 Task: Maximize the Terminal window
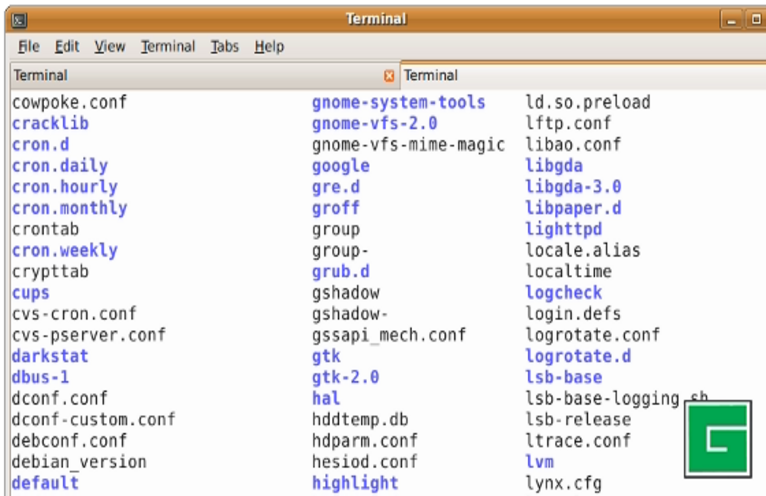click(x=756, y=20)
